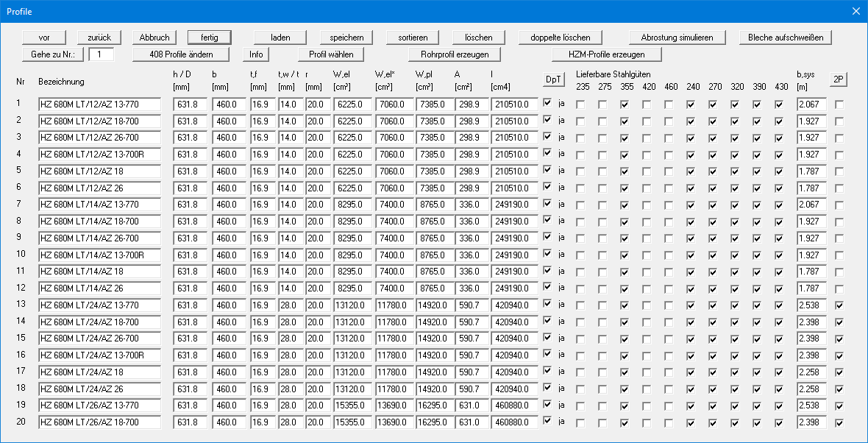This screenshot has width=868, height=443.
Task: Click 'Bleche aufschweißen' button
Action: [785, 38]
